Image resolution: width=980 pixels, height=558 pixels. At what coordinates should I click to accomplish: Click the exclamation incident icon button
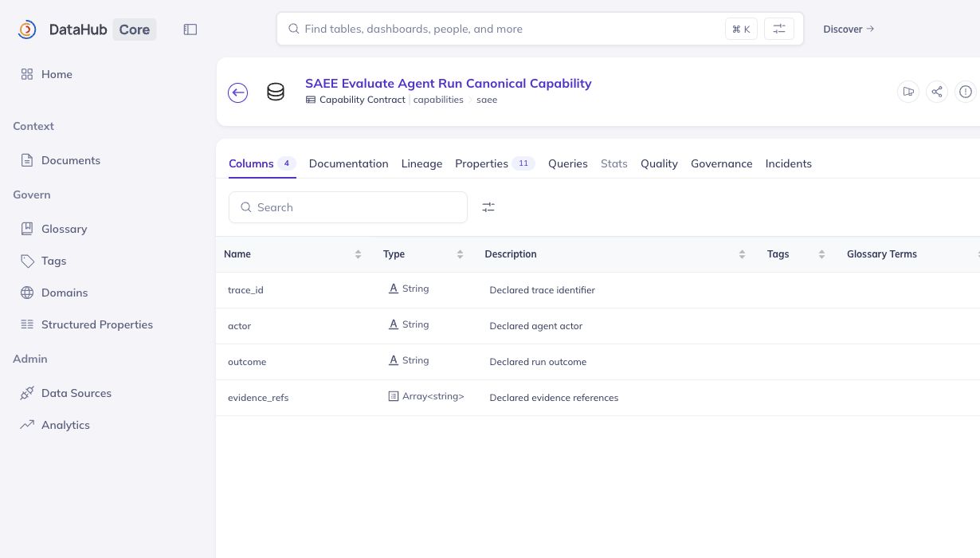[x=966, y=92]
